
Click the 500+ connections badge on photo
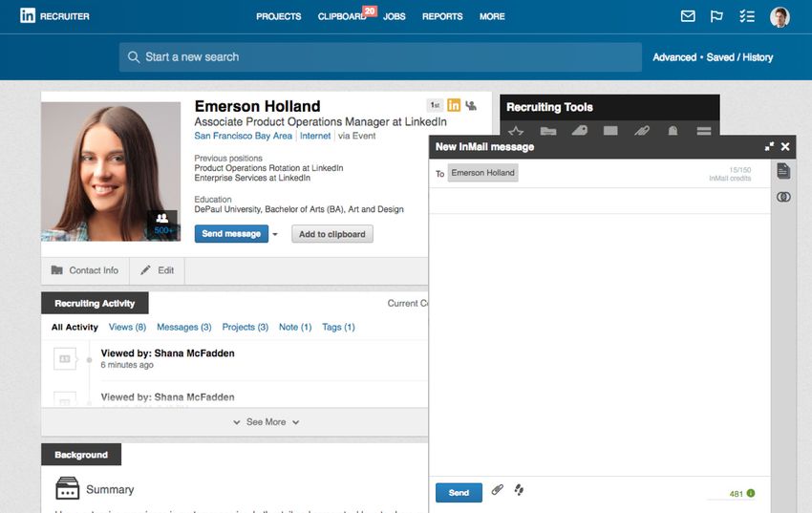[x=162, y=224]
